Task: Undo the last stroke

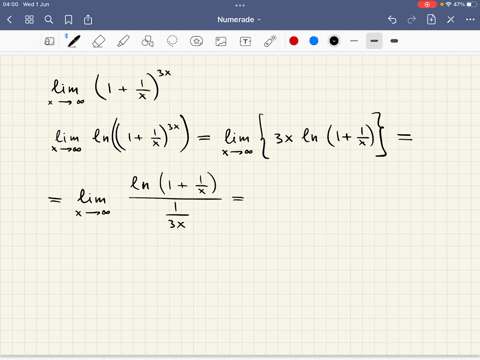Action: (x=392, y=20)
